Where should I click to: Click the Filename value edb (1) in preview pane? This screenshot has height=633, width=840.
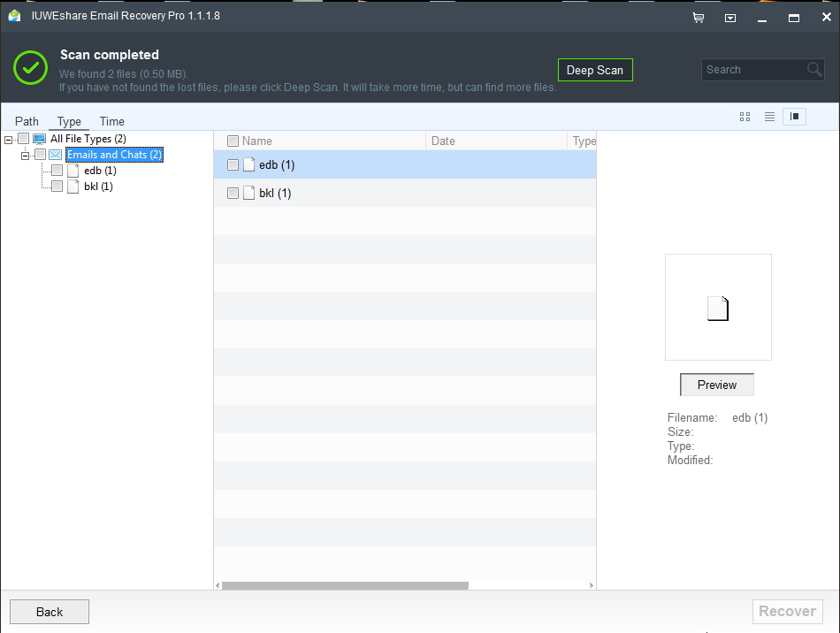[750, 417]
